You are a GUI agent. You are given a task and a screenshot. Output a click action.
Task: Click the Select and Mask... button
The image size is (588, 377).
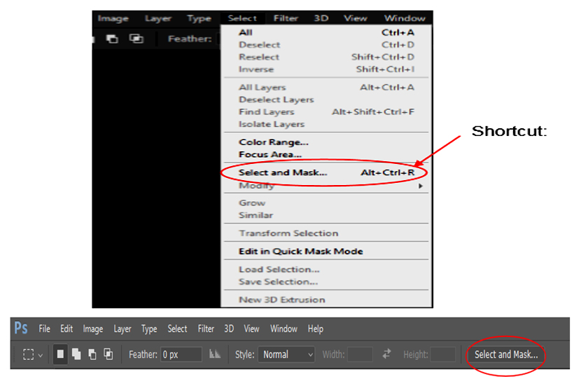[x=506, y=355]
